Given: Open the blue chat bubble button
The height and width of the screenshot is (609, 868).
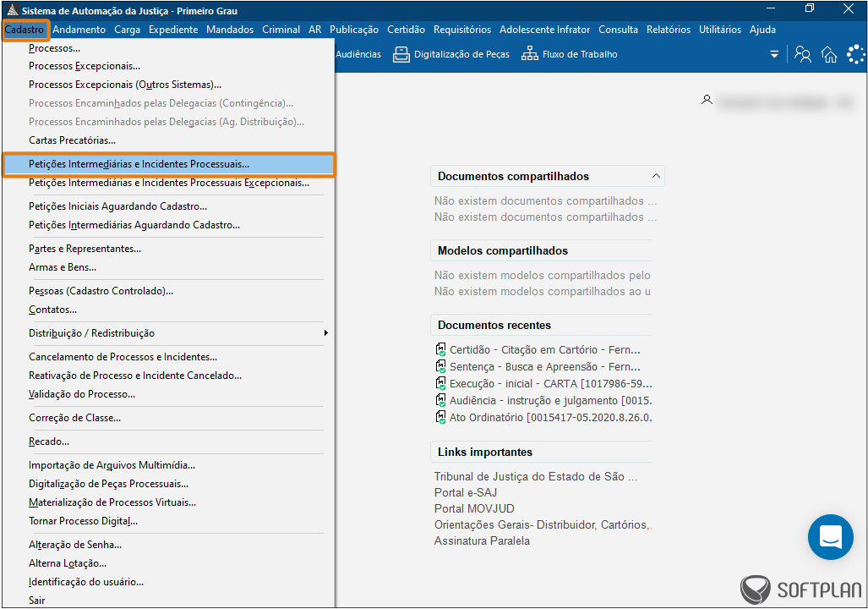Looking at the screenshot, I should pyautogui.click(x=830, y=537).
